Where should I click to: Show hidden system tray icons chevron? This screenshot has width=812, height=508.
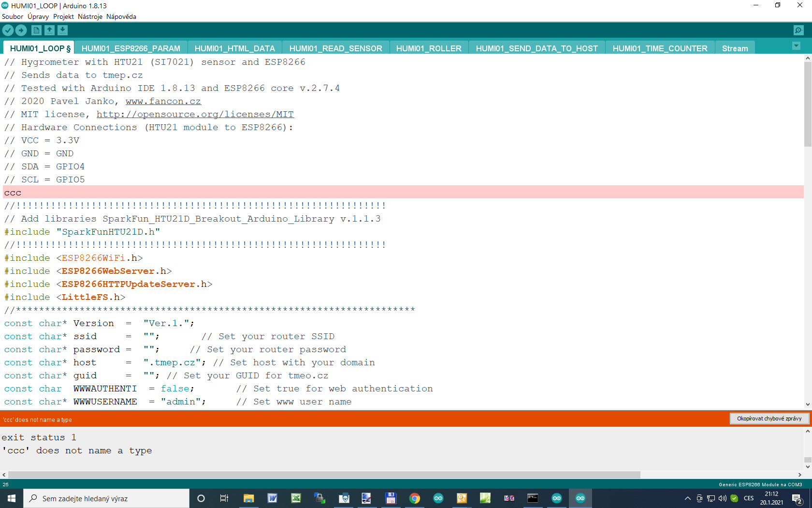tap(687, 498)
